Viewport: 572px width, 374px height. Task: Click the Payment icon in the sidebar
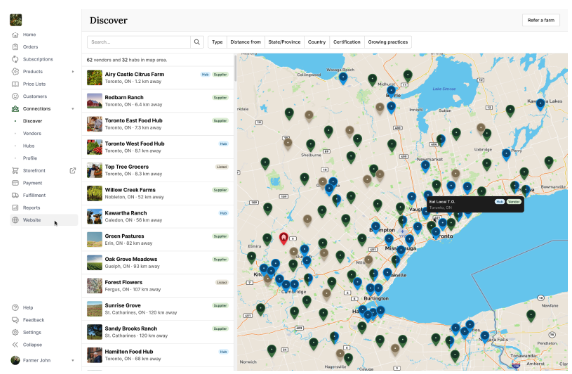15,183
